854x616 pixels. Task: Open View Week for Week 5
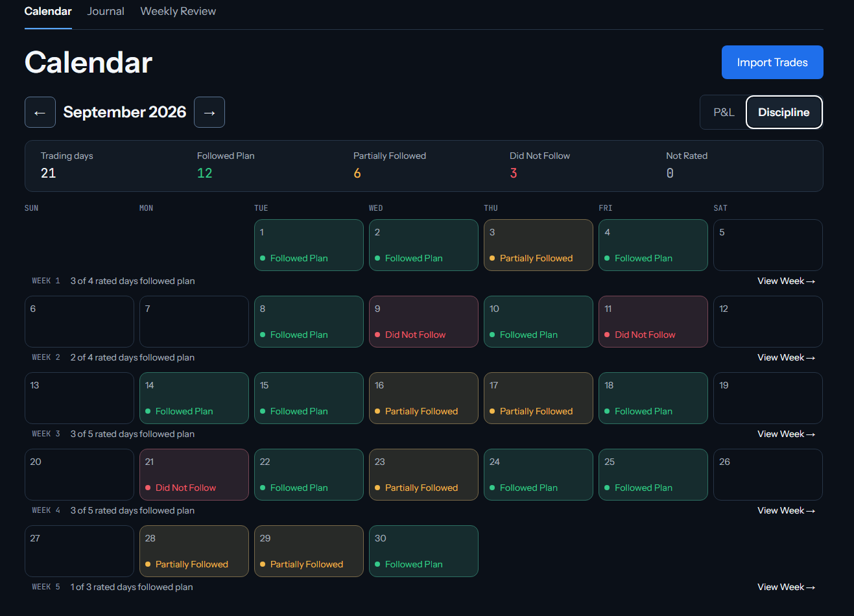[787, 587]
